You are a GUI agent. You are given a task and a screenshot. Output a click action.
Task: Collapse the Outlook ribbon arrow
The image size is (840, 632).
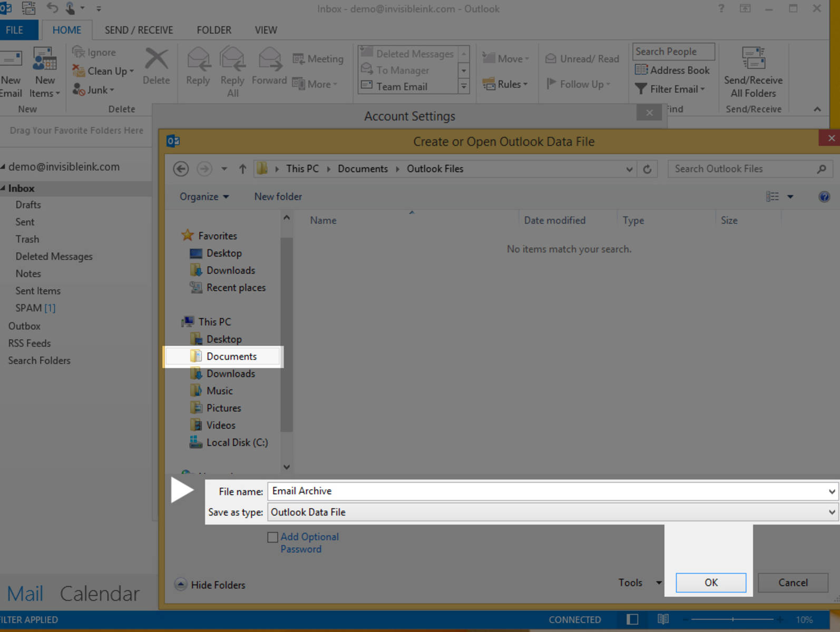pyautogui.click(x=817, y=109)
